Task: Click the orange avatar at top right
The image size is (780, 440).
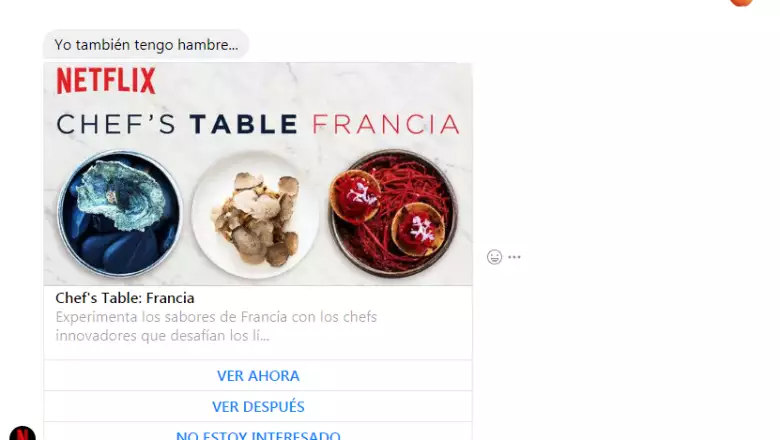Action: pyautogui.click(x=741, y=2)
